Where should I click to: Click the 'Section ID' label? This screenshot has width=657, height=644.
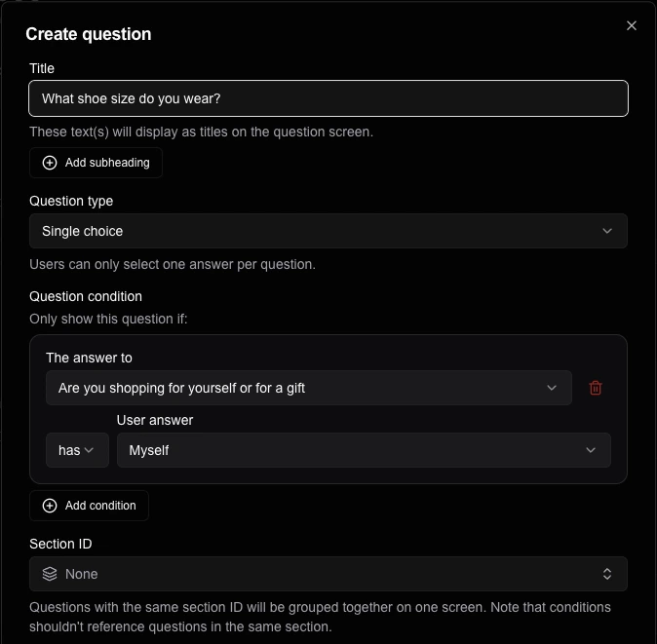point(60,544)
